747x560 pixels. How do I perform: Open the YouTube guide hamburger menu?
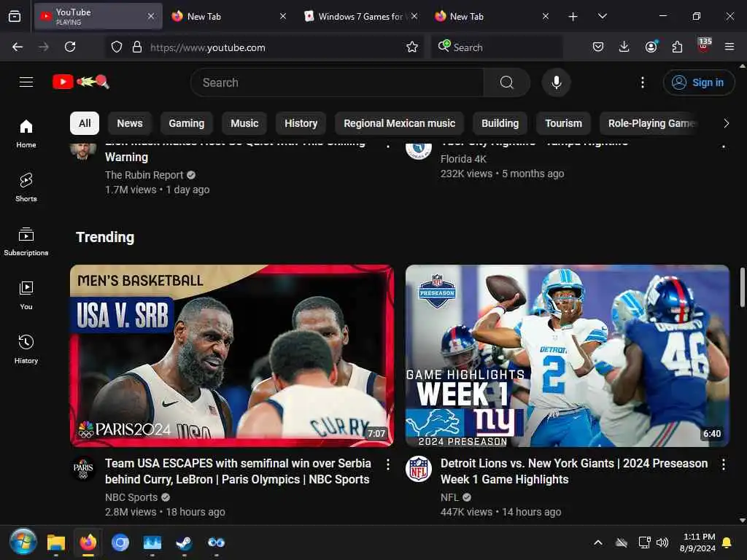point(26,82)
